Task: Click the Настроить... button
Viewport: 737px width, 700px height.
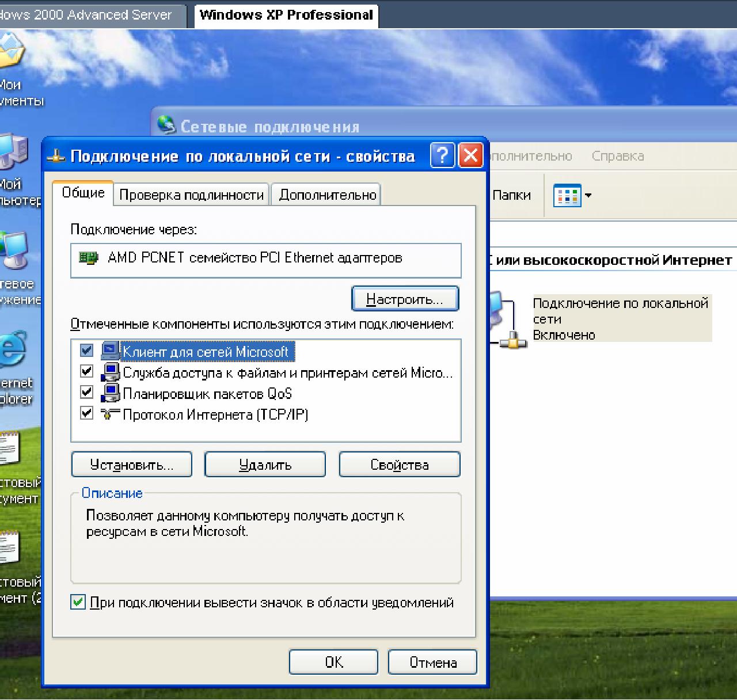Action: coord(405,299)
